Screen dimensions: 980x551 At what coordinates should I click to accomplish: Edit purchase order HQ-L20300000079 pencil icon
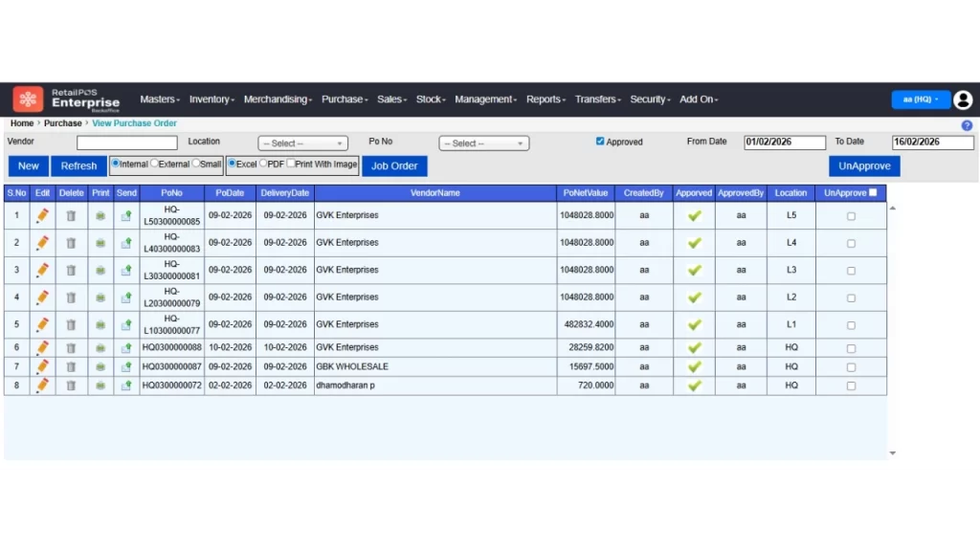pyautogui.click(x=42, y=298)
